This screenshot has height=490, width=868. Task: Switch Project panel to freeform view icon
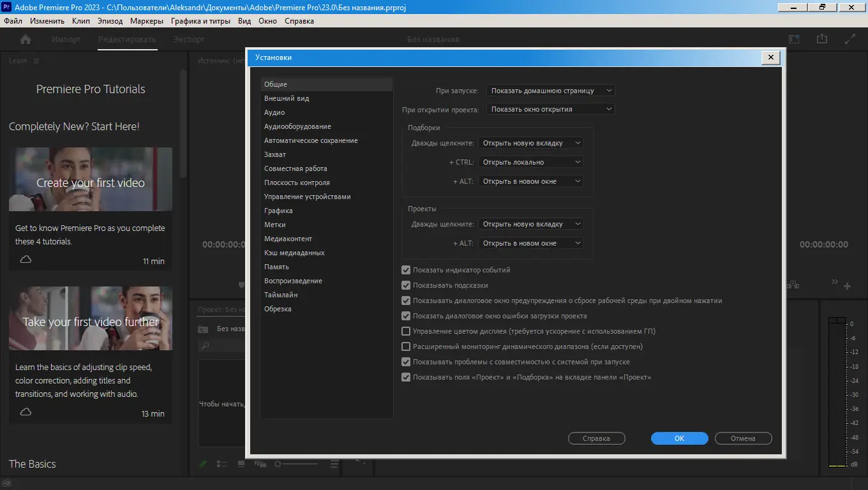(260, 464)
